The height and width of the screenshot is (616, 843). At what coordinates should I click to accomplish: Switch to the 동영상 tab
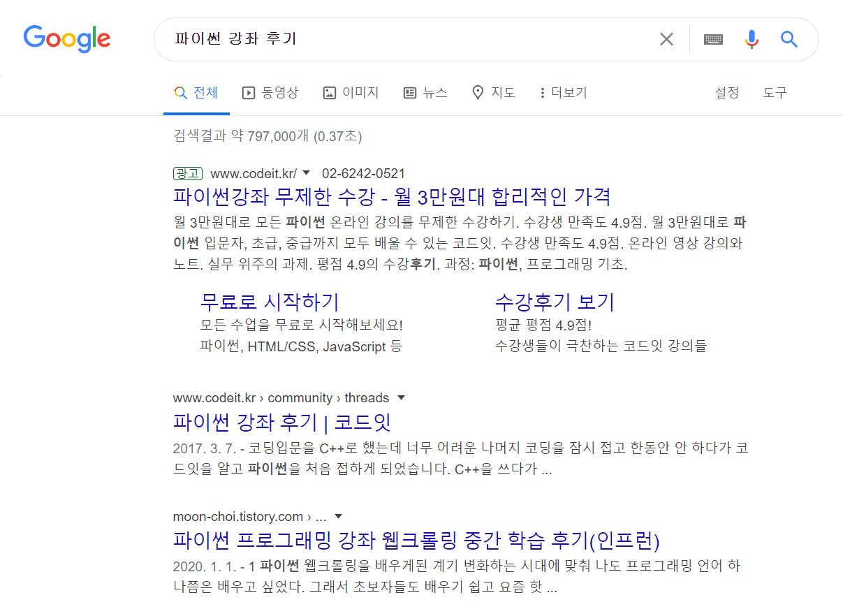pos(270,93)
